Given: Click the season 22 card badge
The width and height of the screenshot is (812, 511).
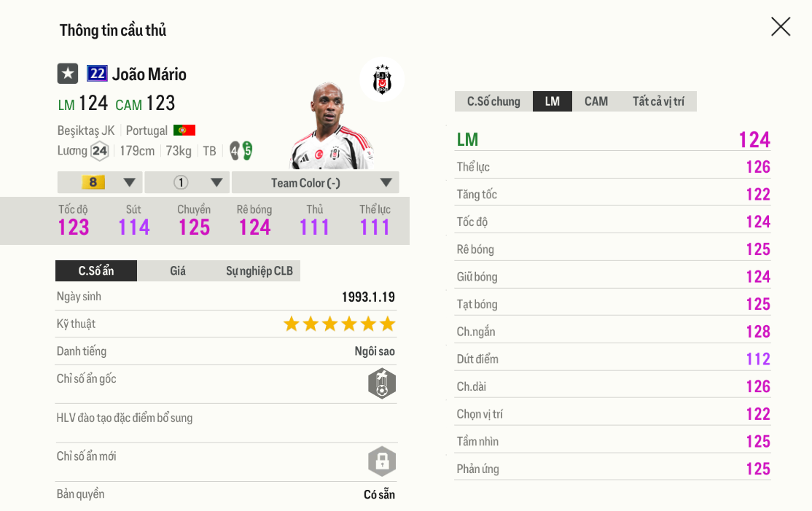Looking at the screenshot, I should click(x=97, y=74).
